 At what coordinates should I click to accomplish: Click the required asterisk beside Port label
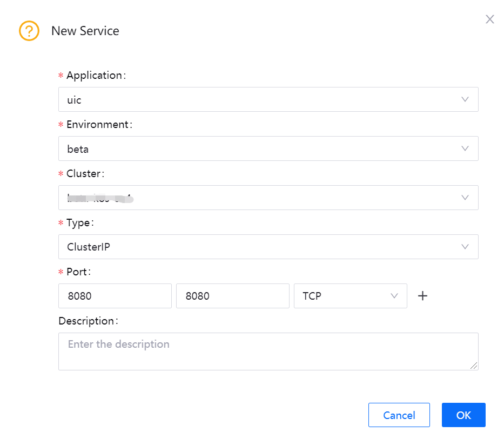[61, 272]
